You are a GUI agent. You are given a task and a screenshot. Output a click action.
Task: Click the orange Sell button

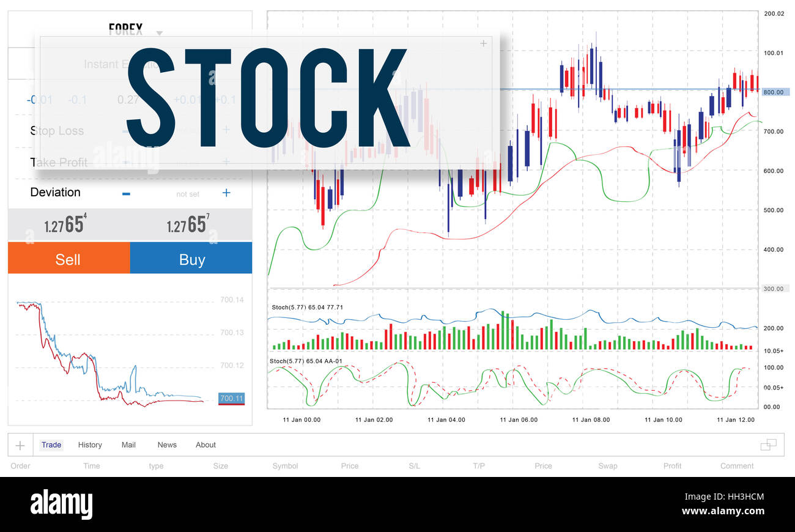69,258
